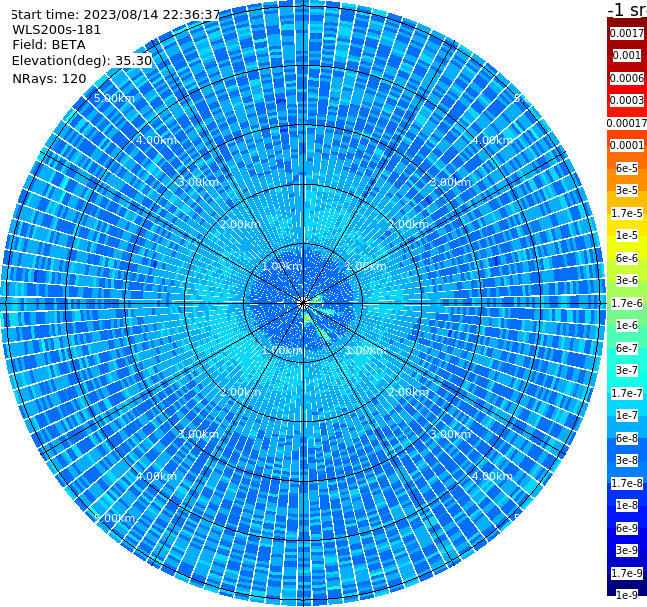Viewport: 647px width, 607px height.
Task: Select the 0.001 colorbar label
Action: pyautogui.click(x=627, y=55)
